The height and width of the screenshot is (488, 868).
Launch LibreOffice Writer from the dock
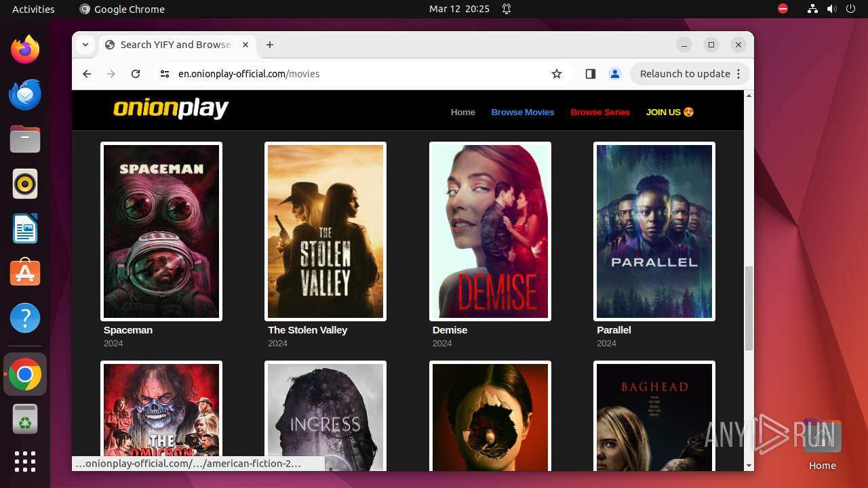(x=25, y=228)
